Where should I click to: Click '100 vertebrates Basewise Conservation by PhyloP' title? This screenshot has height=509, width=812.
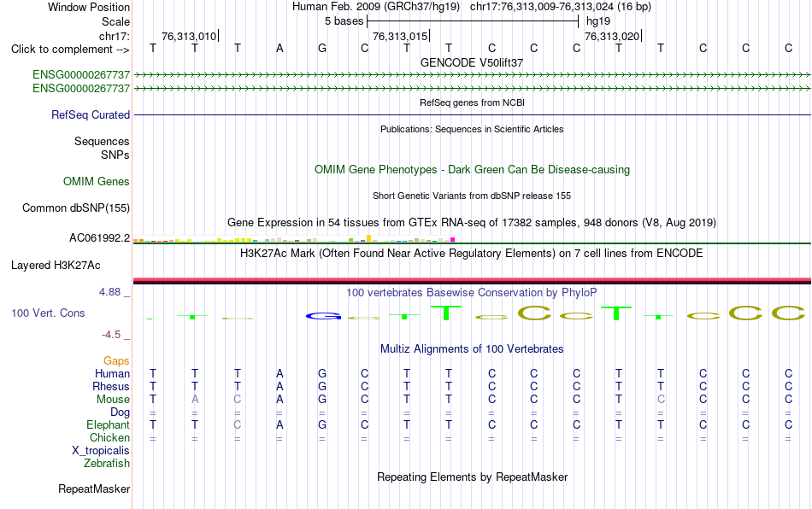(472, 292)
